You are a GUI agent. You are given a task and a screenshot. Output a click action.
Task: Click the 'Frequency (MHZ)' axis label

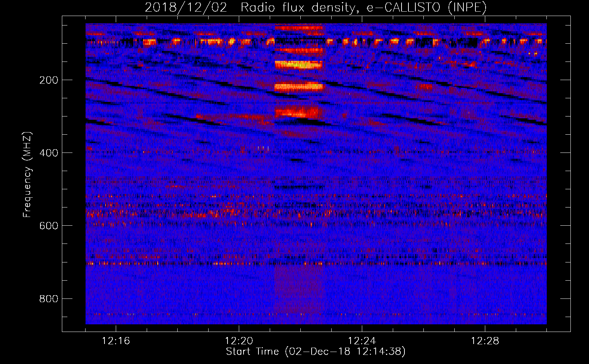point(27,175)
